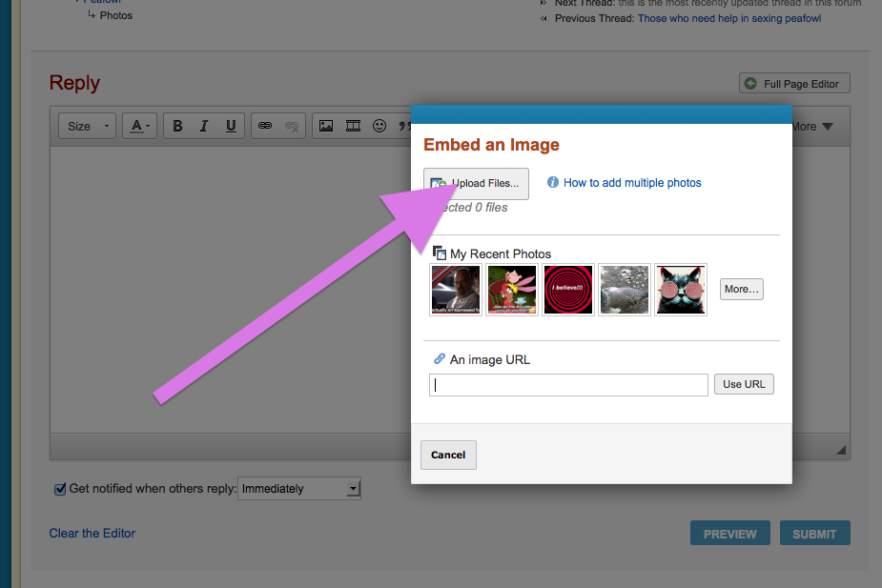Click the insert video filmstrip icon
The height and width of the screenshot is (588, 882).
click(x=353, y=126)
